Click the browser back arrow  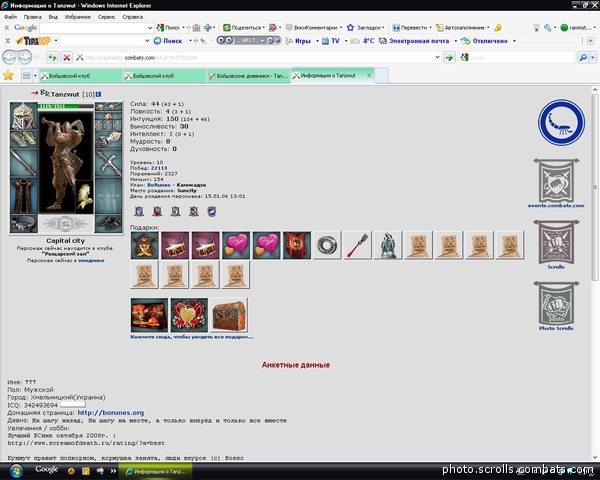tap(9, 57)
